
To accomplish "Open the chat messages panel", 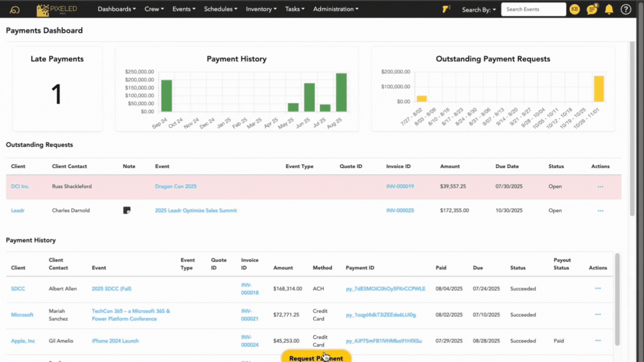I will (x=592, y=9).
